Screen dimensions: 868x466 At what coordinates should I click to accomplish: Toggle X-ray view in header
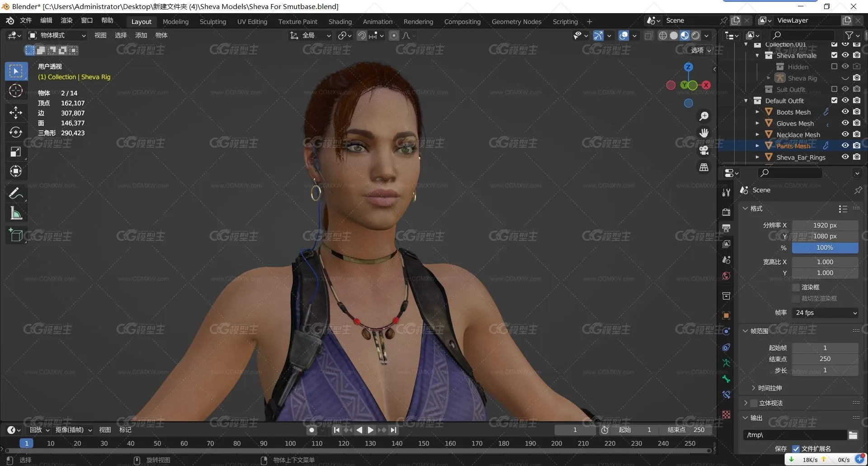click(648, 35)
